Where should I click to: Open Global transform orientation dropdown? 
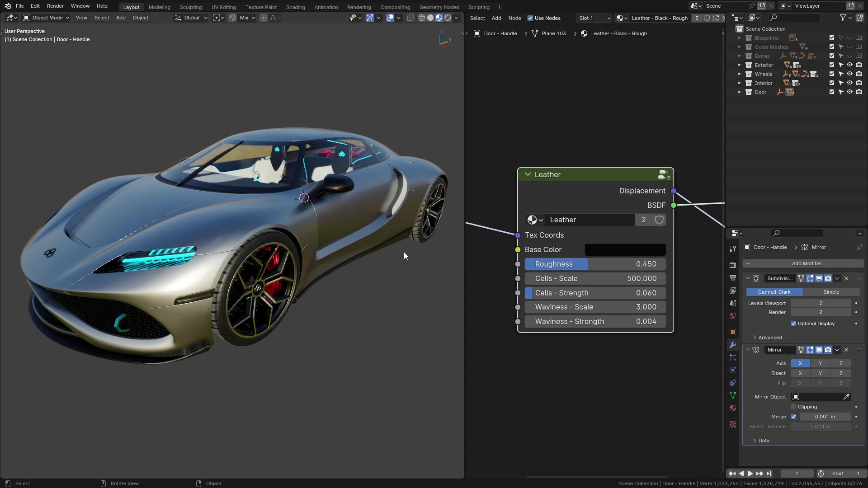pyautogui.click(x=191, y=18)
